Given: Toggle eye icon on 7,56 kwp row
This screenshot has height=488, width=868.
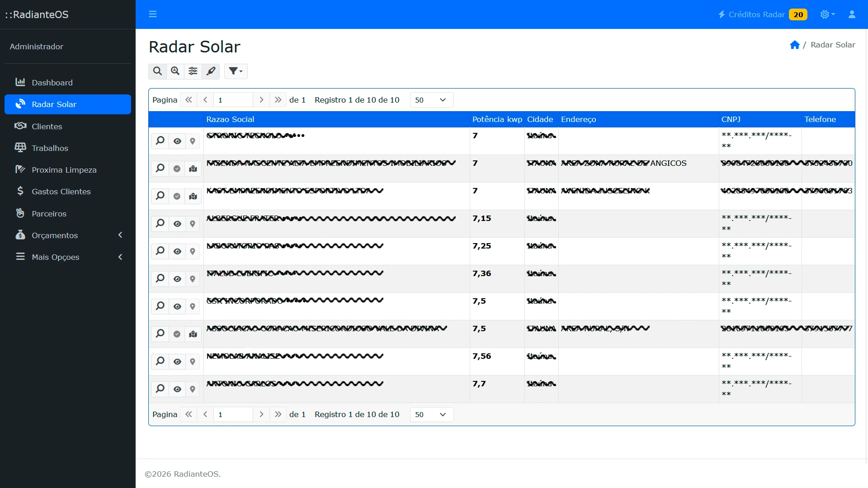Looking at the screenshot, I should 177,361.
